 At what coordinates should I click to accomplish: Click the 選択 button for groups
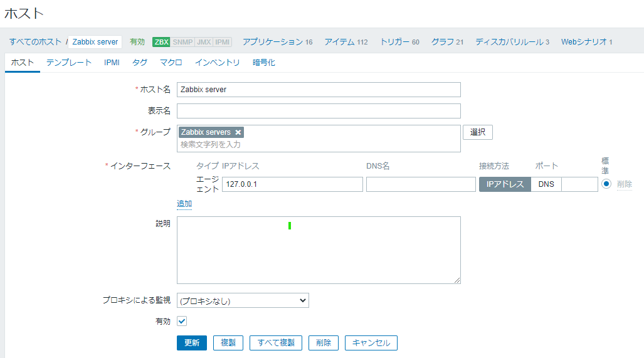pyautogui.click(x=478, y=132)
